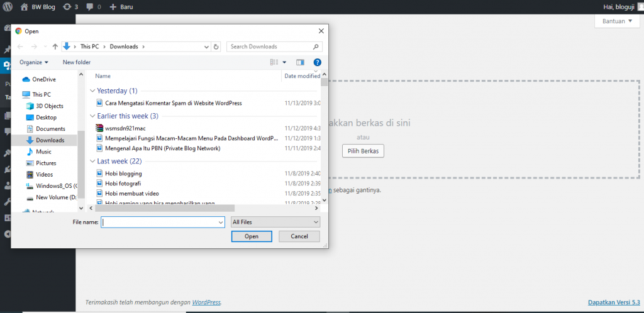644x313 pixels.
Task: Change view with the view icon
Action: 274,62
